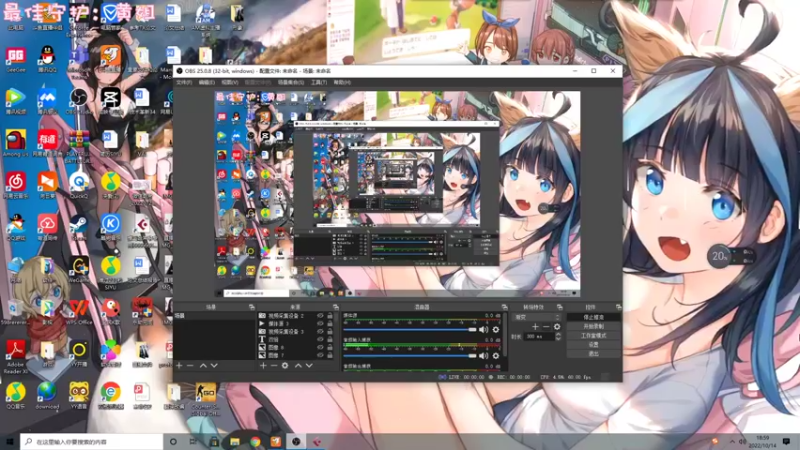
Task: Click 设置 button in controls
Action: (x=593, y=345)
